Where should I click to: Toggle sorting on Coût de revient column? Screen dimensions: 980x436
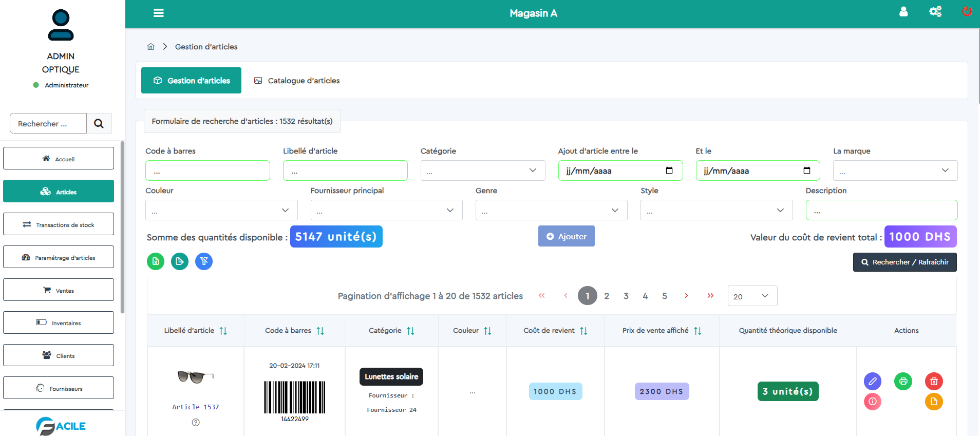[583, 331]
